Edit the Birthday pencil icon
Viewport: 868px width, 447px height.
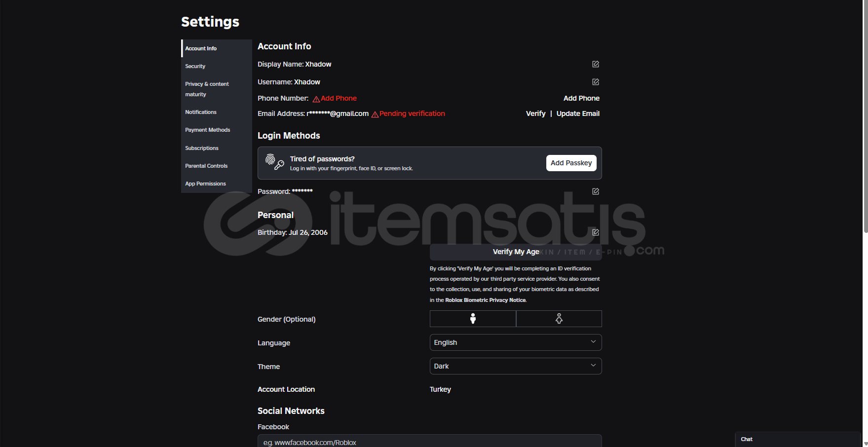click(596, 232)
